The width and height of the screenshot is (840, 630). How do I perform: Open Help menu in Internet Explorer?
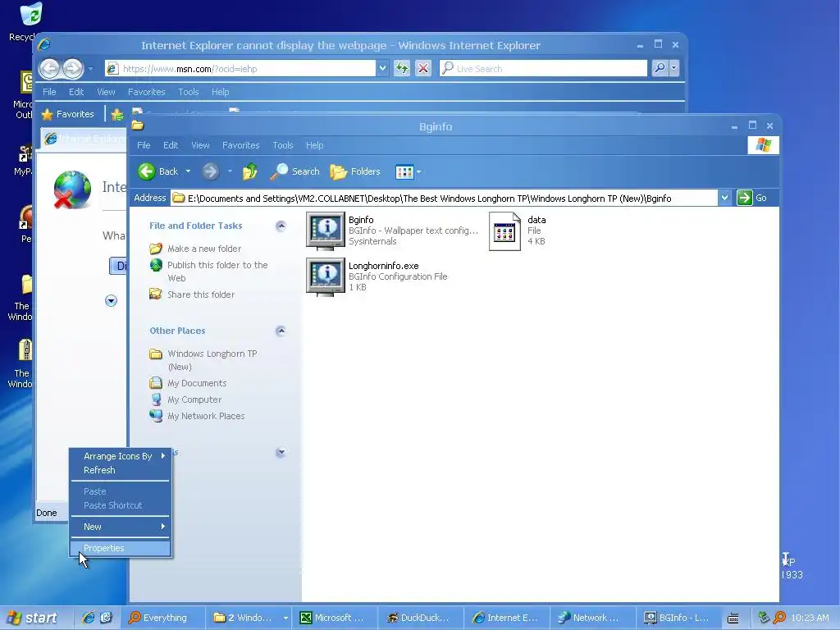coord(220,92)
